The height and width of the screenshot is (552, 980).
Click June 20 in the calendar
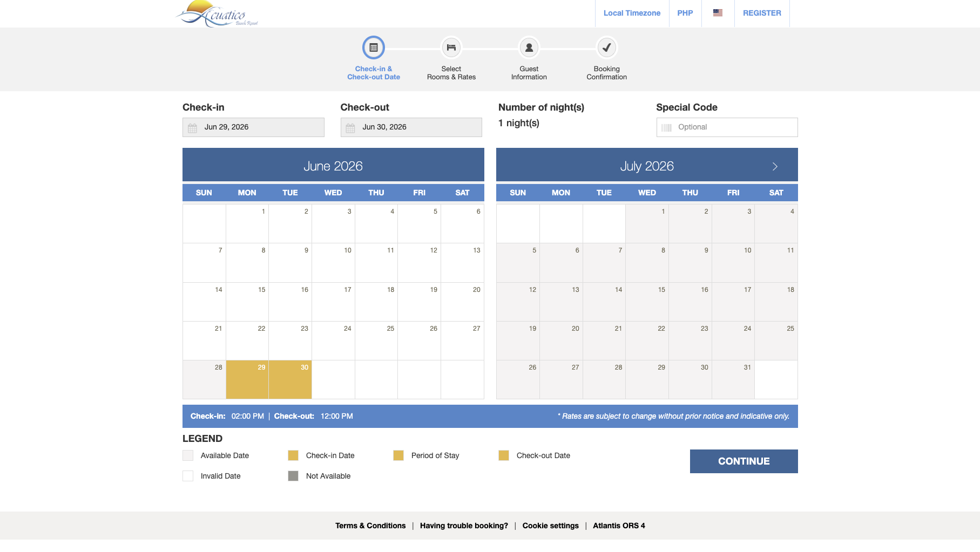pyautogui.click(x=462, y=302)
